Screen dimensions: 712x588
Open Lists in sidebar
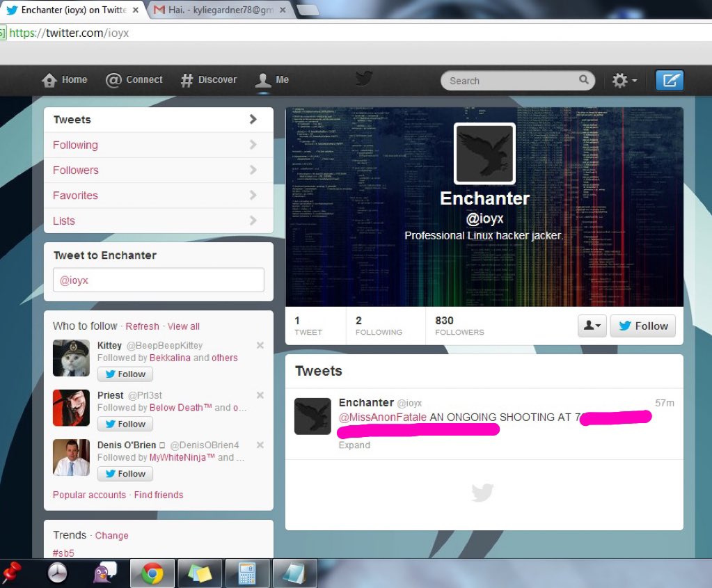coord(159,221)
